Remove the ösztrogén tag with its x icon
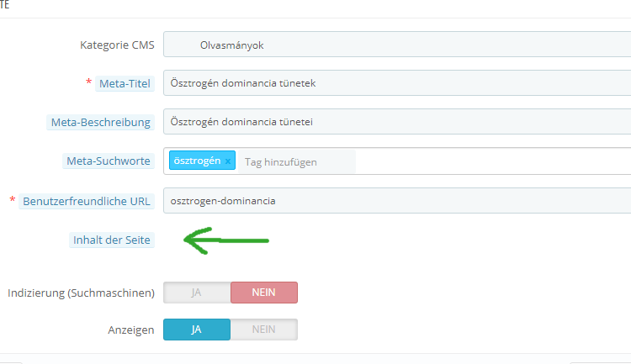The height and width of the screenshot is (364, 631). click(x=227, y=161)
